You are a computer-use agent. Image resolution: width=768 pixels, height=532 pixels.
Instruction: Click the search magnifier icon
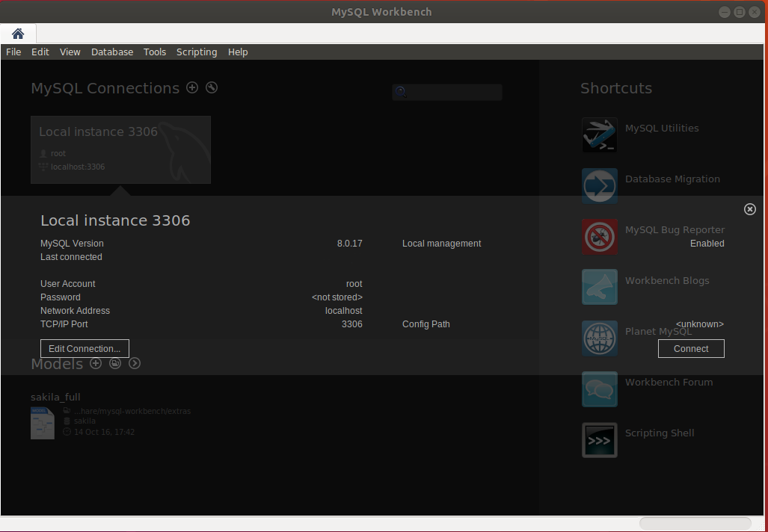(401, 92)
